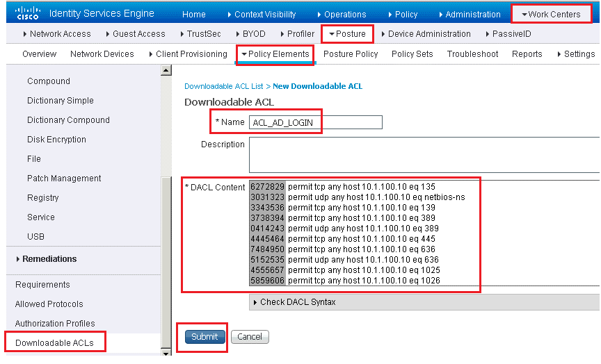Switch to Policy Sets tab
601x364 pixels.
(412, 54)
